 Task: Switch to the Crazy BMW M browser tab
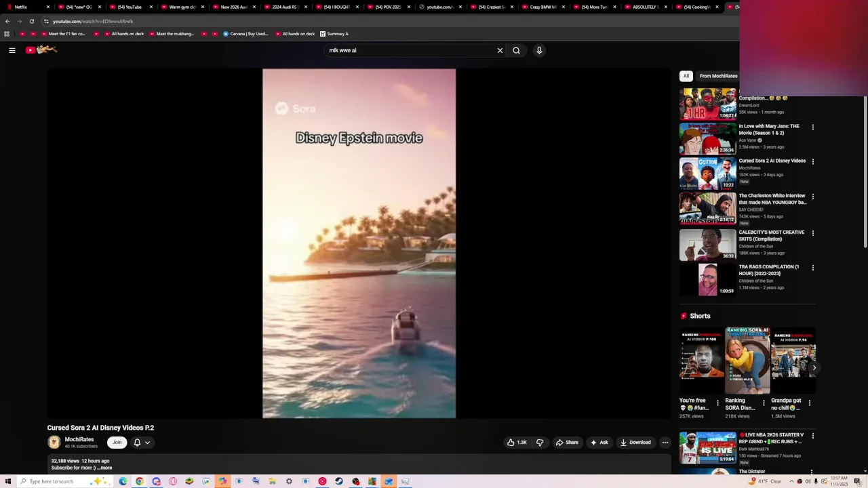[x=542, y=7]
